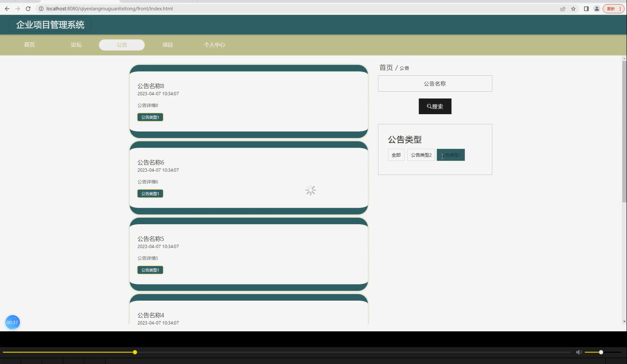Bookmark this page with star icon

(x=573, y=9)
